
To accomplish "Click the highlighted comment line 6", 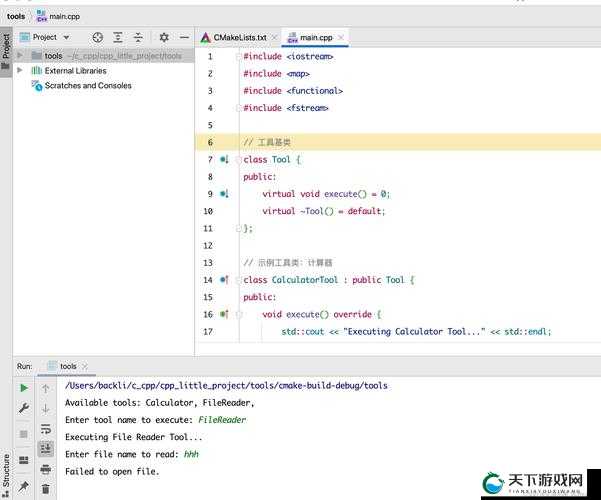I will 398,142.
